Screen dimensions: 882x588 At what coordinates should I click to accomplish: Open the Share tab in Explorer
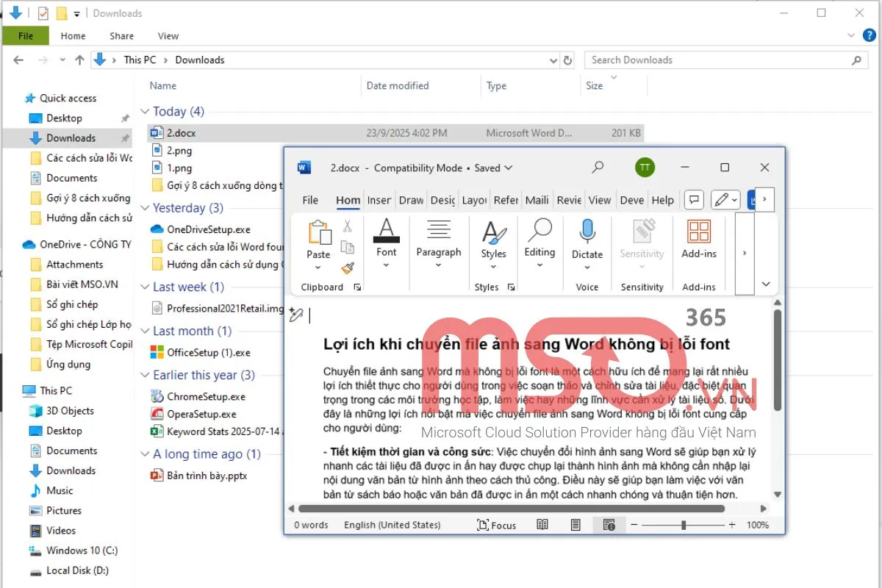point(122,35)
